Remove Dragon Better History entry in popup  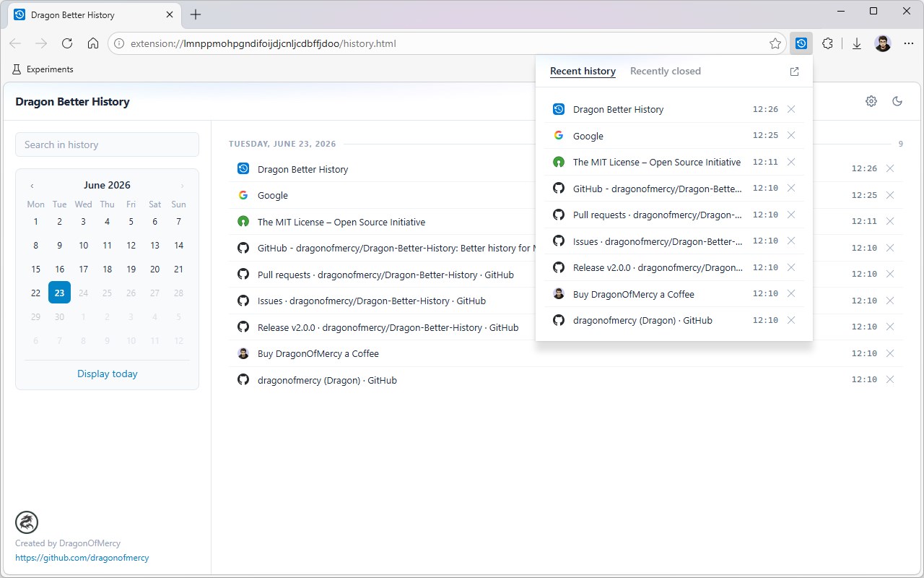(x=791, y=109)
